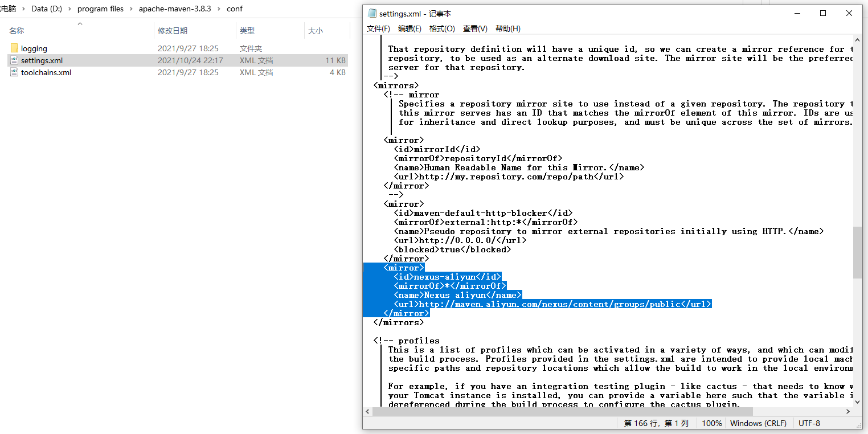This screenshot has width=868, height=434.
Task: Click the 文件夹 type cell
Action: click(251, 48)
